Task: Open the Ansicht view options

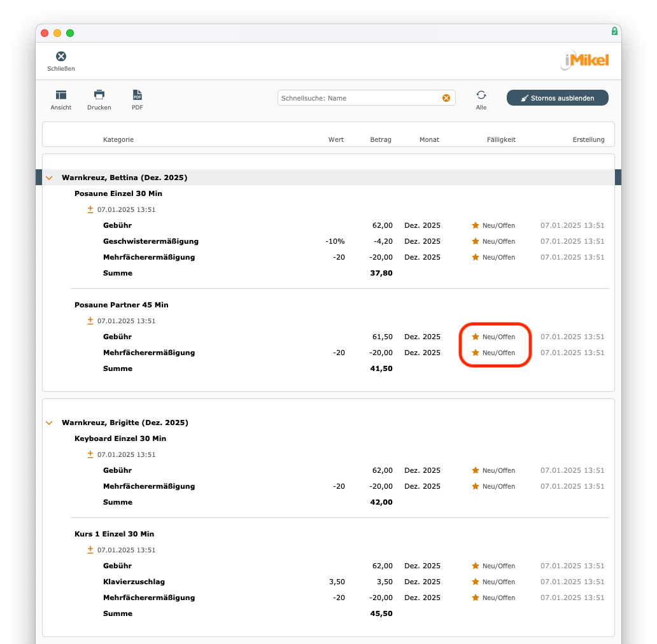Action: click(61, 95)
